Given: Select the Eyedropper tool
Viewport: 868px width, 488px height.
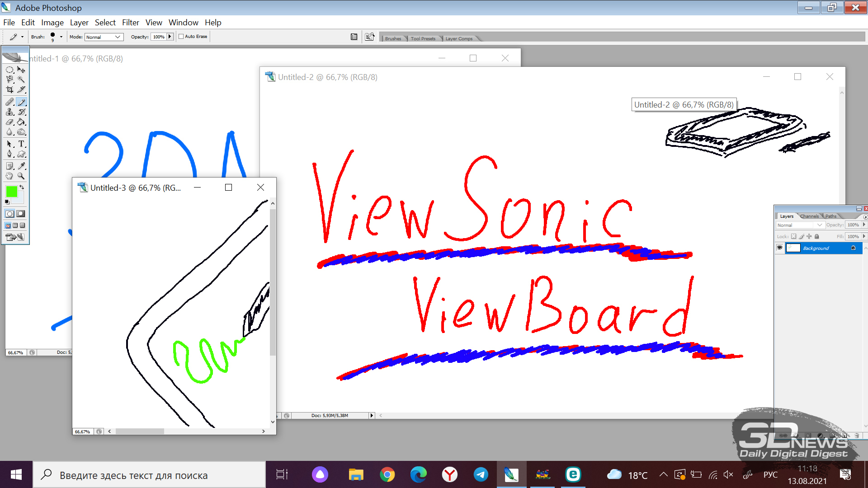Looking at the screenshot, I should point(21,166).
